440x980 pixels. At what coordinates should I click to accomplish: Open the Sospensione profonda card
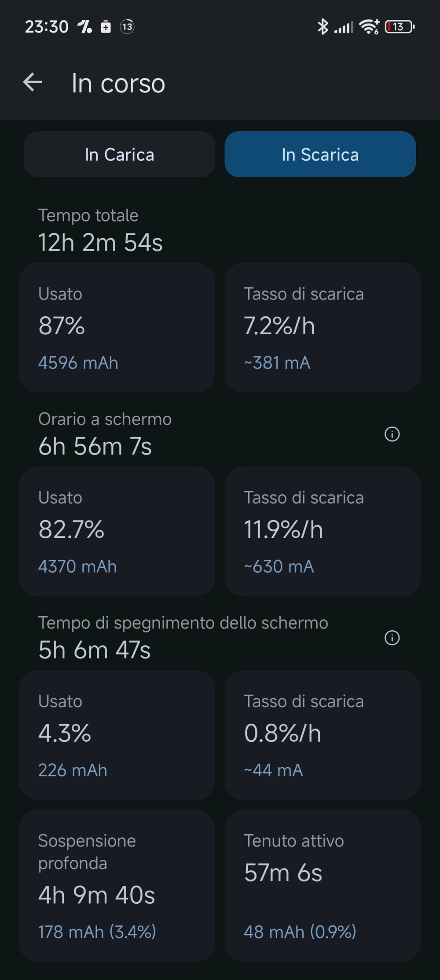click(x=117, y=885)
